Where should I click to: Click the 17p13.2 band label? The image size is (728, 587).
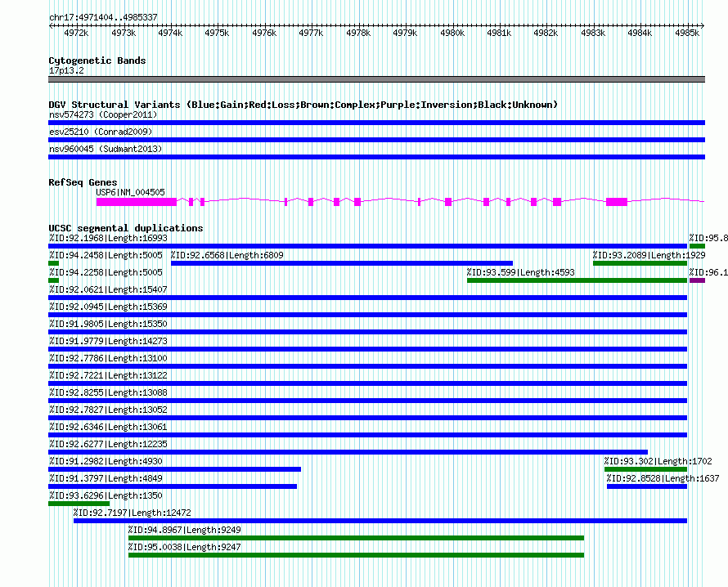point(66,70)
